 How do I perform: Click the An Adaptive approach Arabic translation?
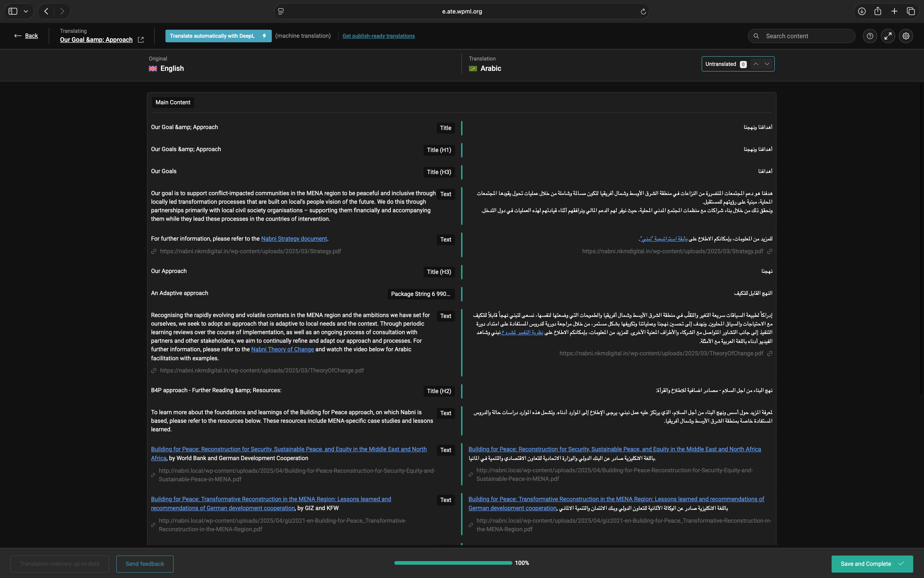tap(753, 293)
